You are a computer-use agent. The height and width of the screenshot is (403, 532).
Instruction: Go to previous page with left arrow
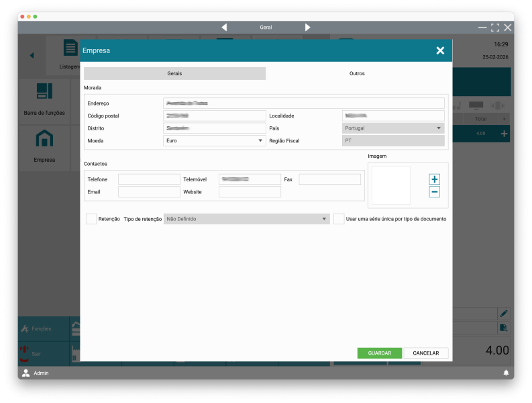tap(224, 28)
